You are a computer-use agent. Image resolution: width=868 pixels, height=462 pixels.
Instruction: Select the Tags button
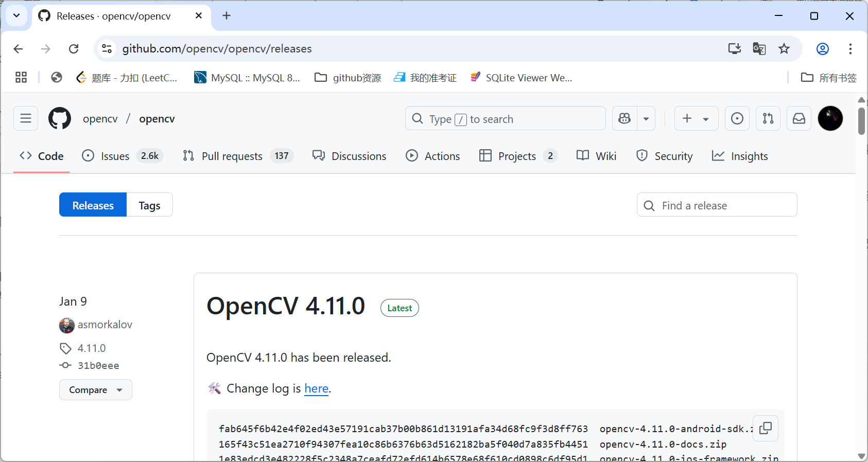(149, 205)
